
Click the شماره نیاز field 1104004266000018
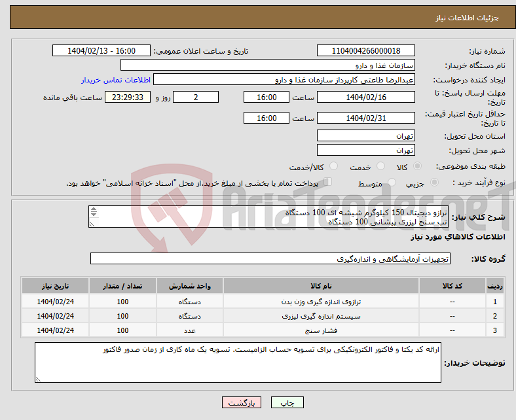(x=365, y=50)
